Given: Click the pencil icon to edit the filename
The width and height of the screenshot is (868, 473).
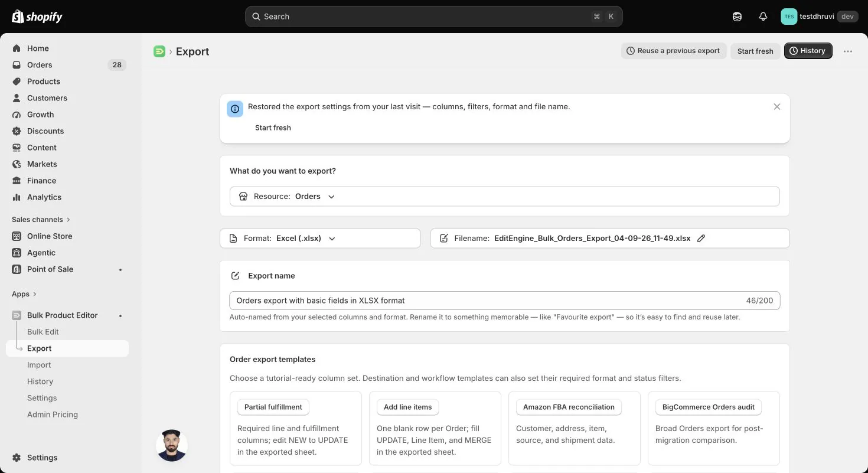Looking at the screenshot, I should (x=701, y=239).
